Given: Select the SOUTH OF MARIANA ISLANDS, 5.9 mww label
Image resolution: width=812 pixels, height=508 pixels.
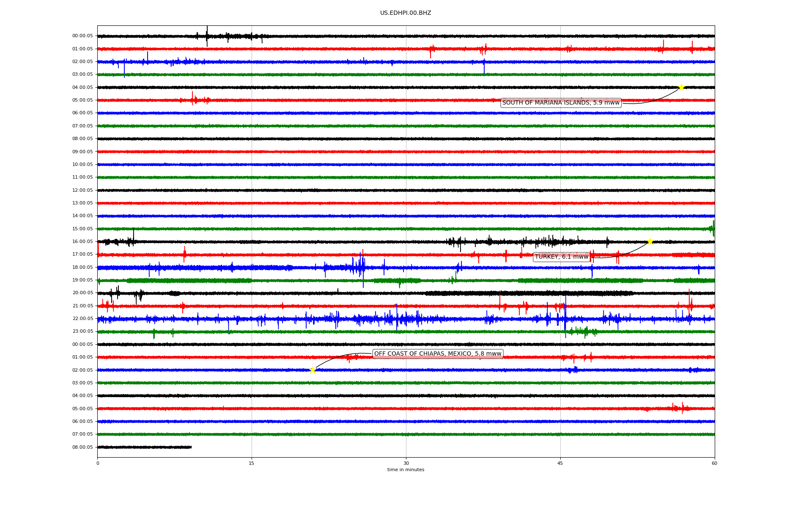Looking at the screenshot, I should (561, 103).
